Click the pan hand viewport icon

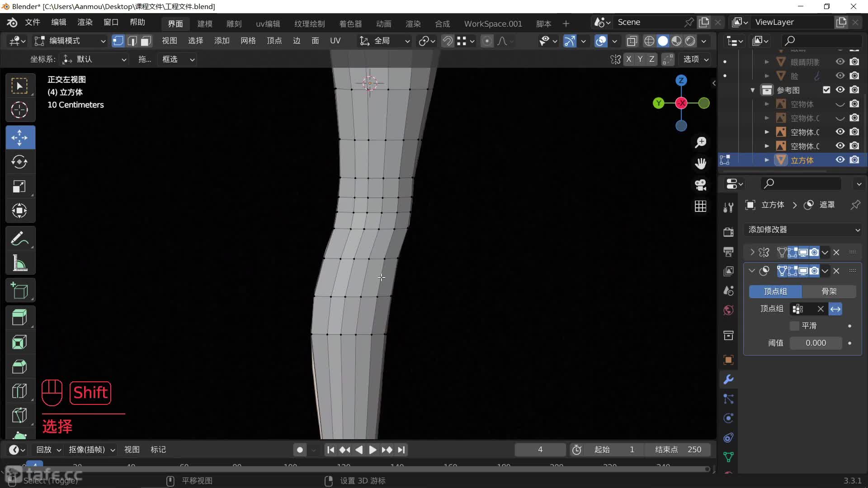click(x=700, y=164)
